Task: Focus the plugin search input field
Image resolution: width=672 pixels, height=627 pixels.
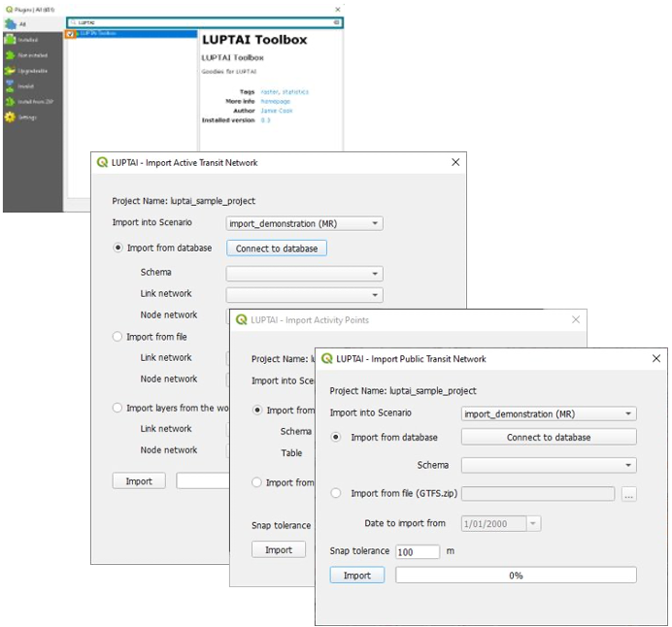Action: point(205,22)
